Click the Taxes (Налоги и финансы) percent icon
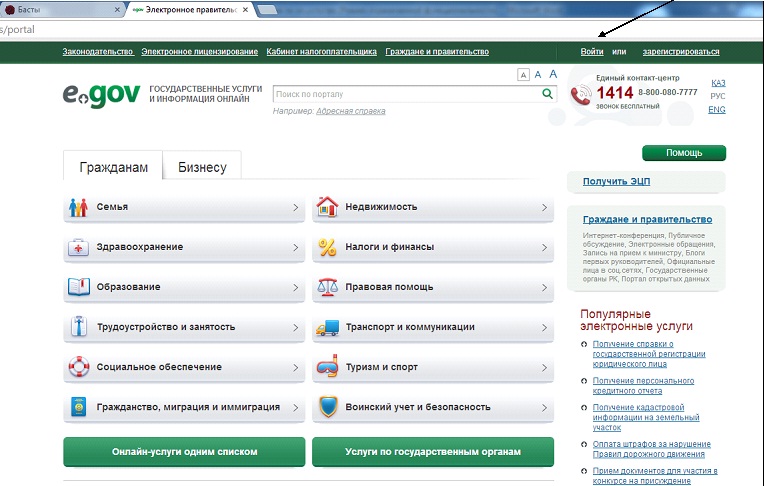 click(327, 247)
